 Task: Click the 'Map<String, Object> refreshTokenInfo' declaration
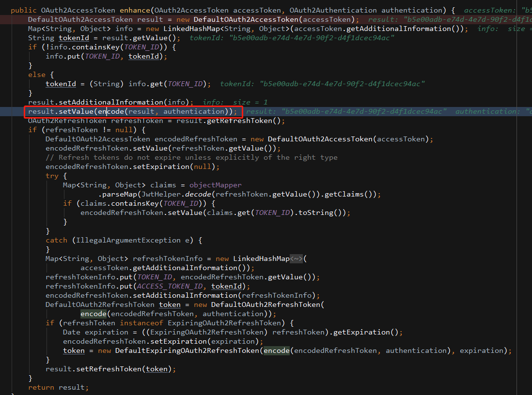pos(176,258)
